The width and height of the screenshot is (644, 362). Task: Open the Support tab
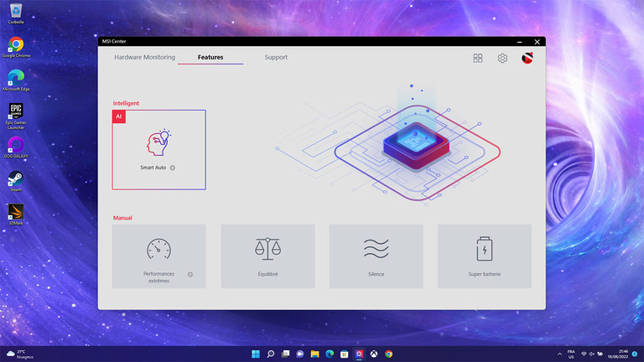point(276,57)
